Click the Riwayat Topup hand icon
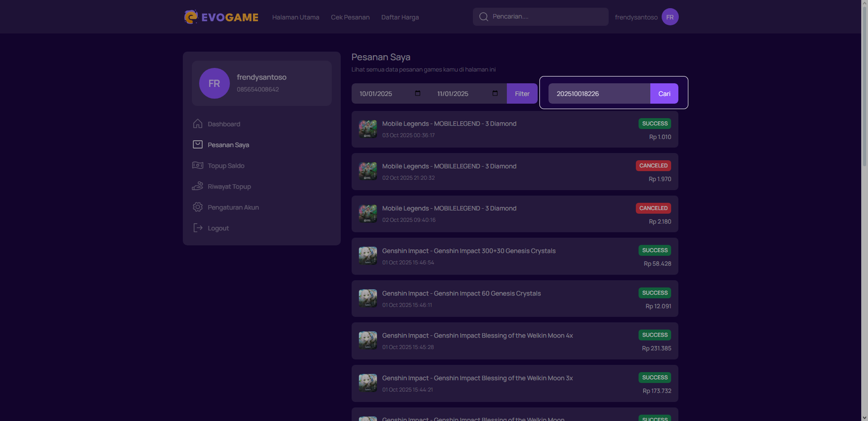Screen dimensions: 868x421 point(197,186)
